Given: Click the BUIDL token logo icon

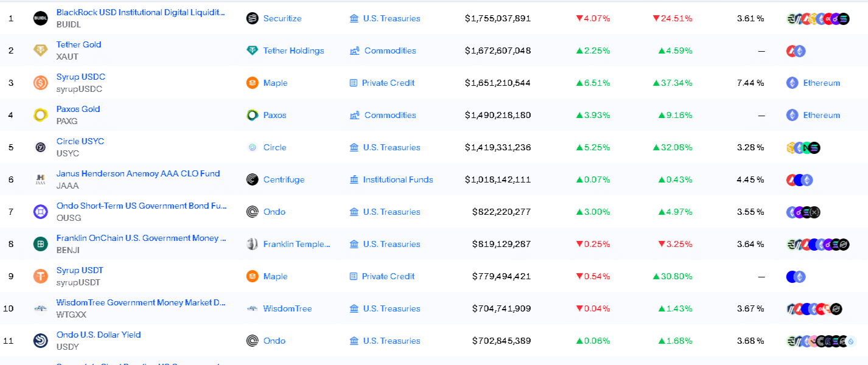Looking at the screenshot, I should pos(41,18).
